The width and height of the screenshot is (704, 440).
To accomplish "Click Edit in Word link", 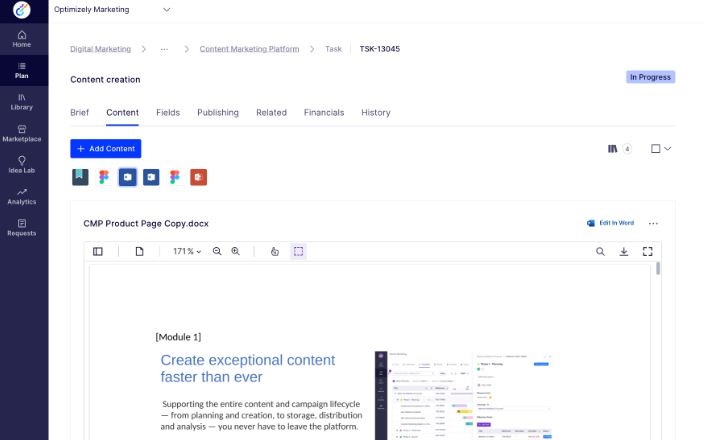I will (611, 223).
